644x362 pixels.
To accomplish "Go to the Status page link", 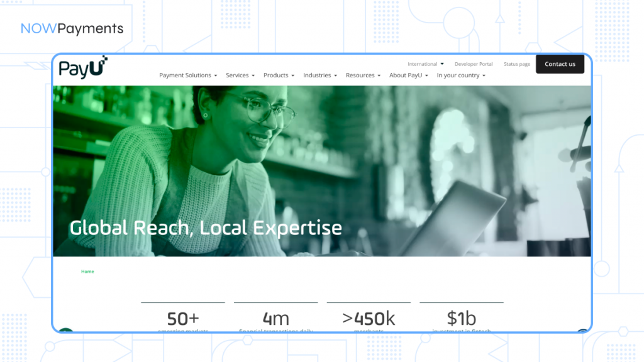I will (516, 64).
